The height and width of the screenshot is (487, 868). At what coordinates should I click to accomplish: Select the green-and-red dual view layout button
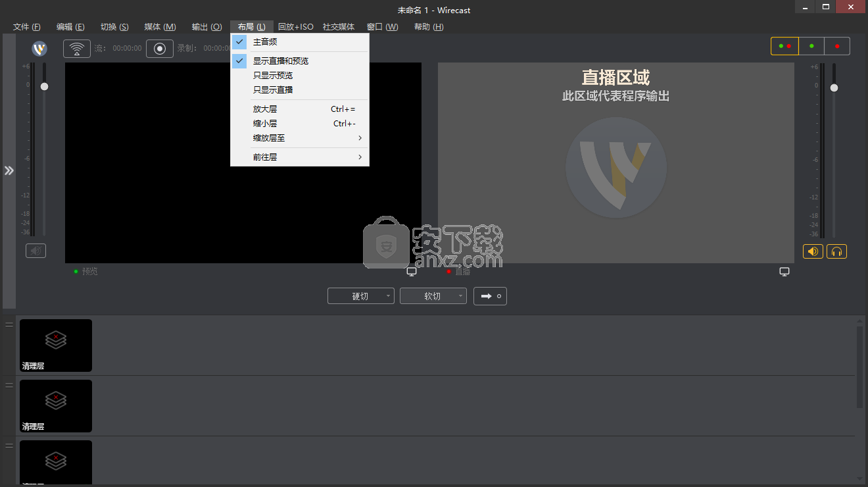[x=784, y=46]
